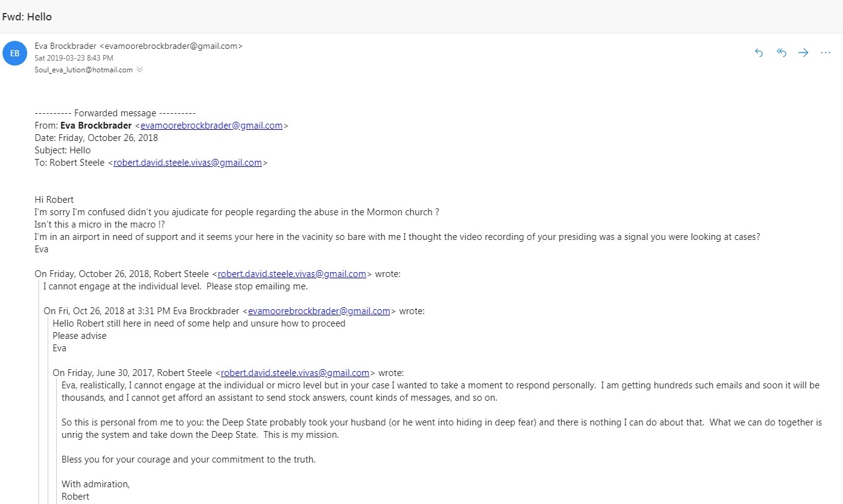Click the Soul_eva_lution@hotmail.com recipient address
This screenshot has width=843, height=504.
83,70
